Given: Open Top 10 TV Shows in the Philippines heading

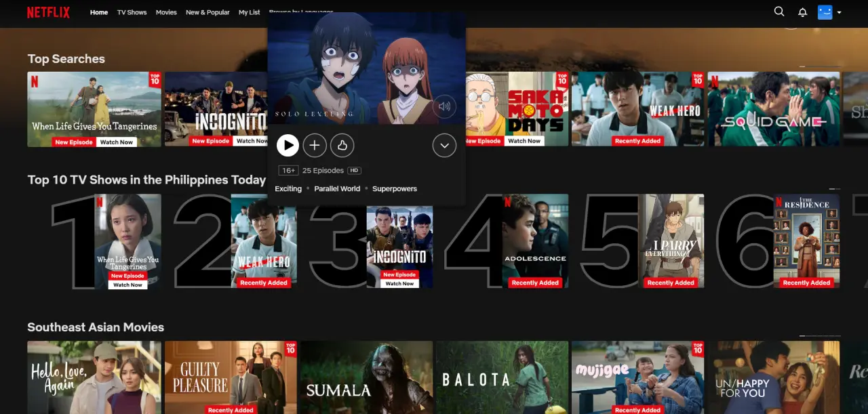Looking at the screenshot, I should click(146, 180).
